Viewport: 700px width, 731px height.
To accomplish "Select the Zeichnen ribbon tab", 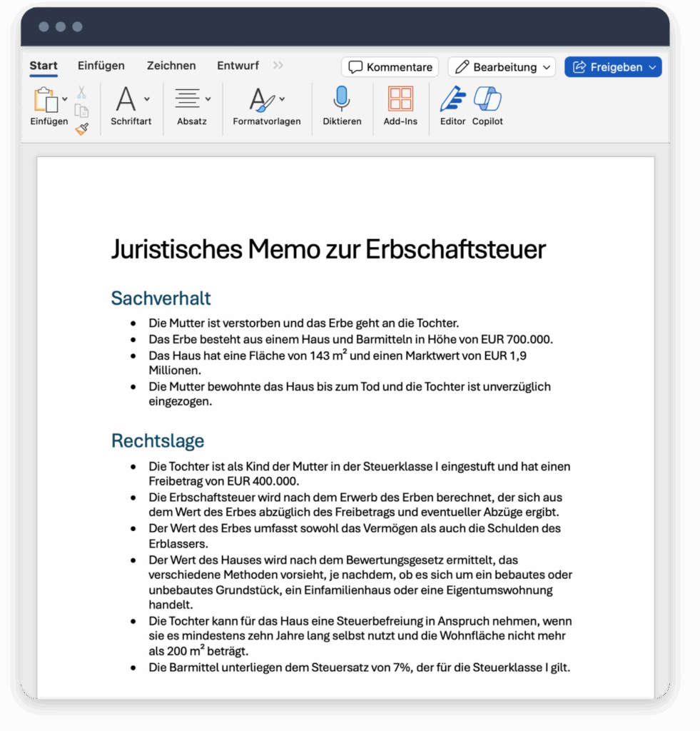I will [x=171, y=65].
